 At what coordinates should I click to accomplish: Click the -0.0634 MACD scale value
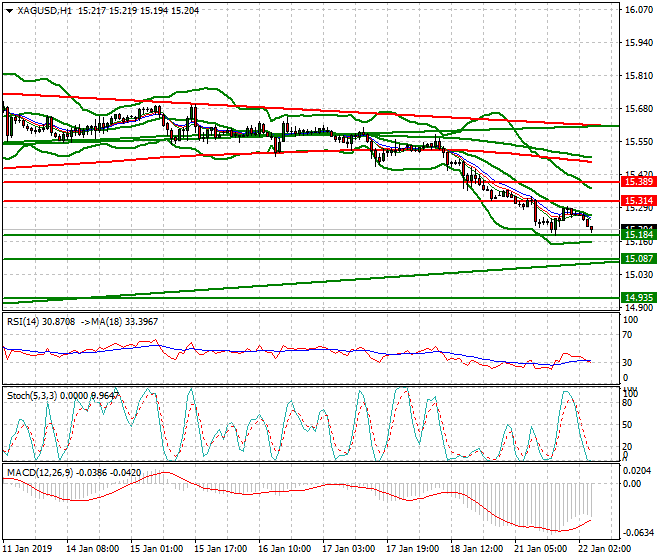[639, 533]
